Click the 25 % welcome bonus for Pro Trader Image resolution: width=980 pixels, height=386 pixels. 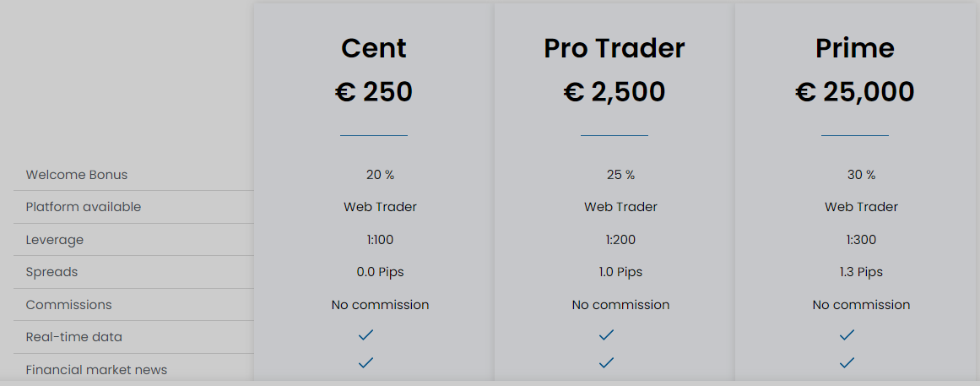(x=620, y=175)
